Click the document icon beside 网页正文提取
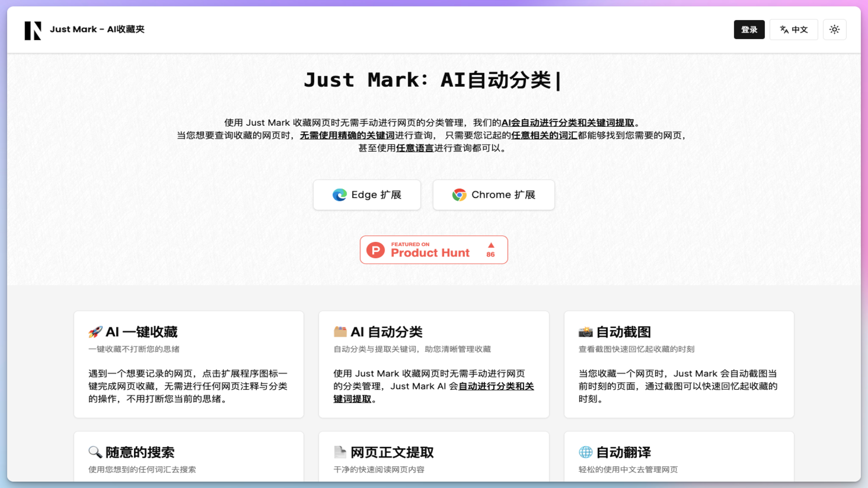 [340, 452]
